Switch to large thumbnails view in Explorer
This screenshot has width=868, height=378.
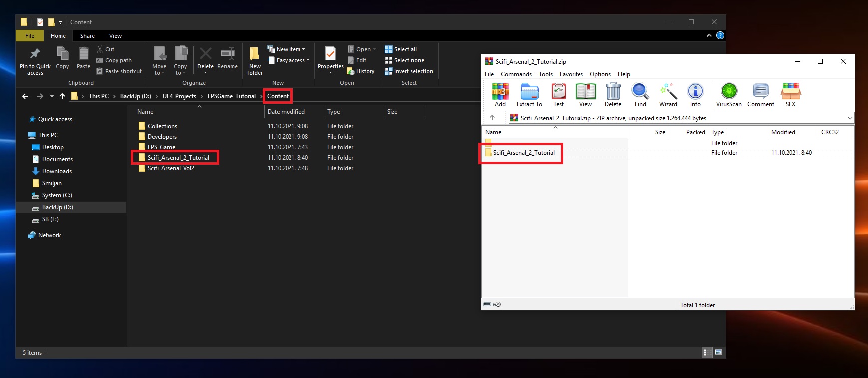click(718, 352)
